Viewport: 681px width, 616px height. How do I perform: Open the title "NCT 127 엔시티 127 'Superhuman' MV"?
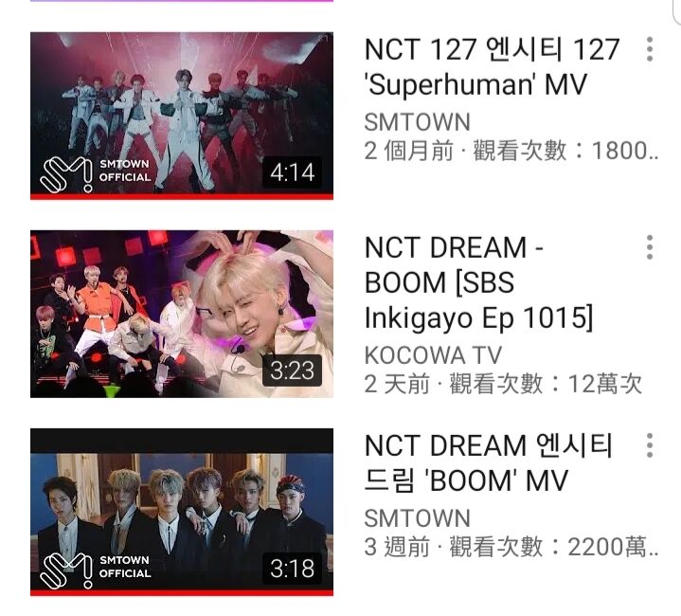click(x=492, y=66)
